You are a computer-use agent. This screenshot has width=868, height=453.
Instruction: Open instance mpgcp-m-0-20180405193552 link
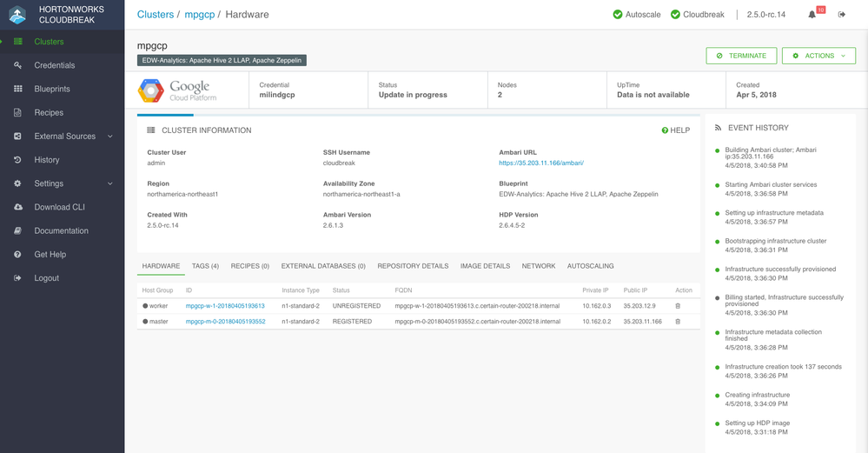[x=225, y=321]
